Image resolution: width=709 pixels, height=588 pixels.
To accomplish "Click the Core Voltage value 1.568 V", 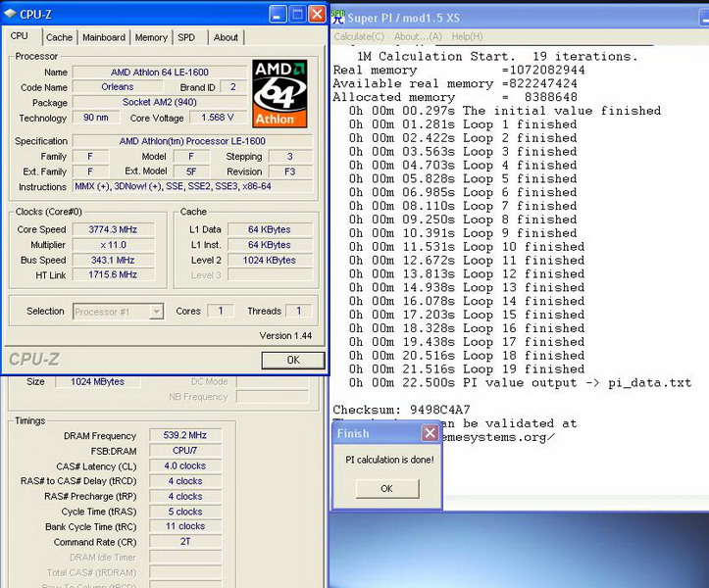I will pos(218,118).
